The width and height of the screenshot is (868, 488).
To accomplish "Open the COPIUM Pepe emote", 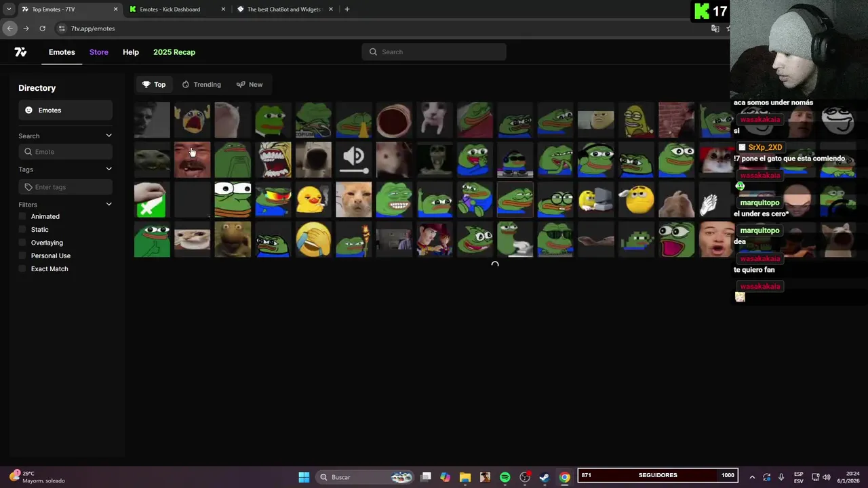I will pos(313,120).
